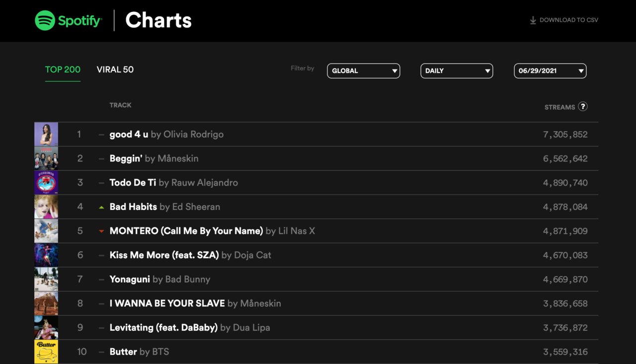This screenshot has height=364, width=636.
Task: Open the streams help question mark
Action: coord(583,106)
